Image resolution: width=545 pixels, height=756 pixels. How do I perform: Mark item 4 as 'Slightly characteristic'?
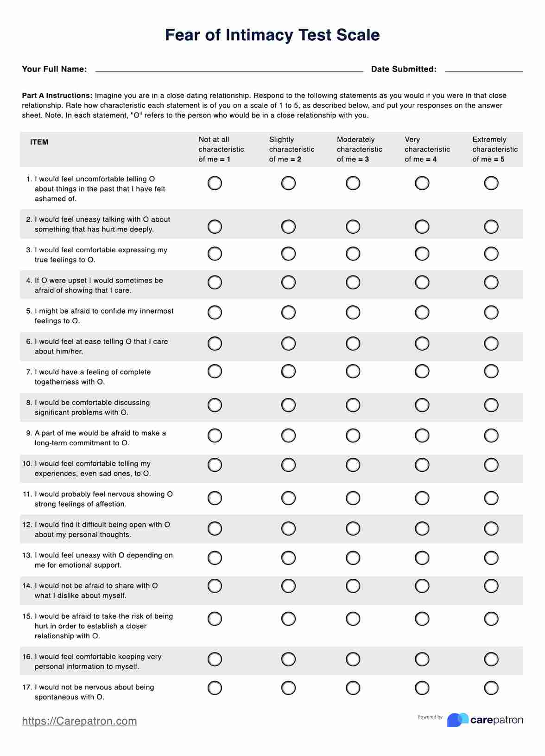[x=288, y=282]
